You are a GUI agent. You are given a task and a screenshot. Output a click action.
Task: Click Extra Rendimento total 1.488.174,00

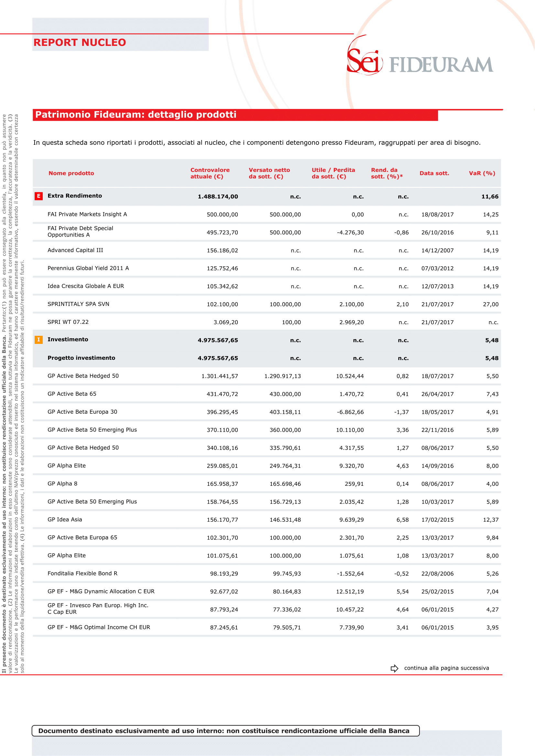218,197
